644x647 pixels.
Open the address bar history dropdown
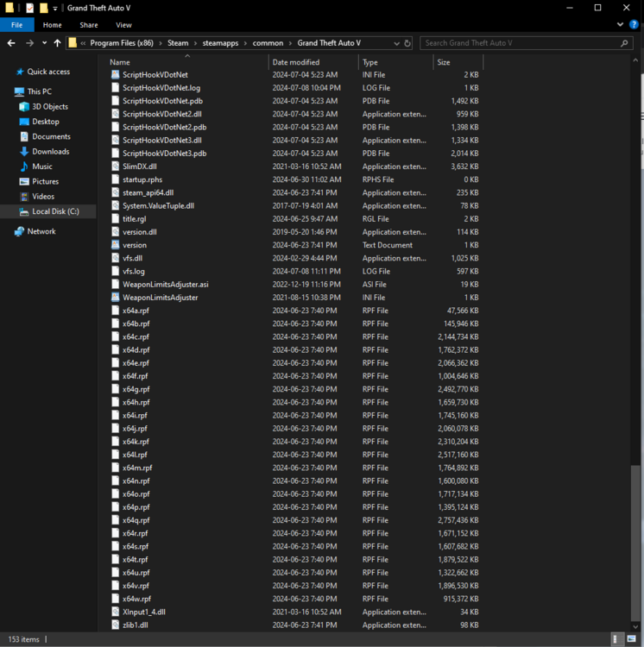click(397, 43)
